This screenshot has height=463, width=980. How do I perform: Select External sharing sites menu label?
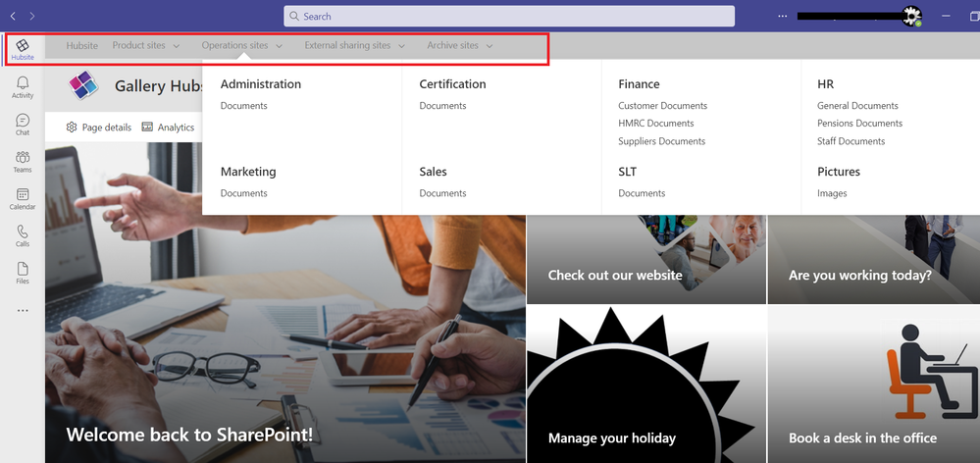pyautogui.click(x=347, y=45)
